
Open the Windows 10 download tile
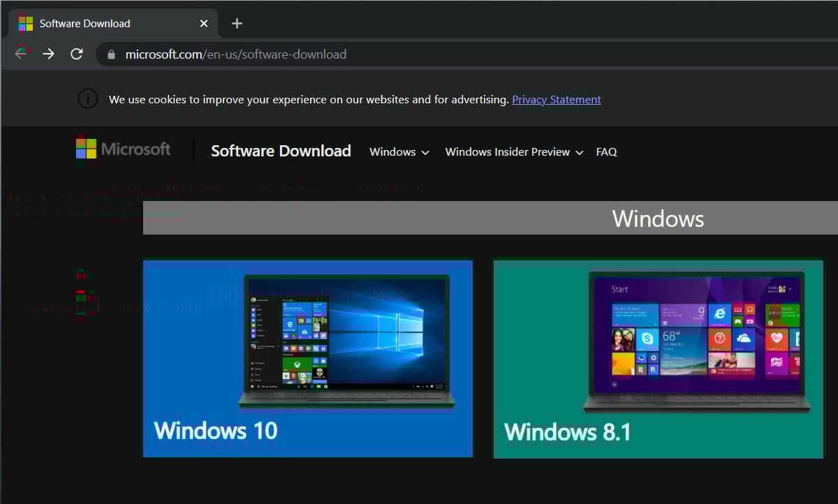[x=308, y=359]
